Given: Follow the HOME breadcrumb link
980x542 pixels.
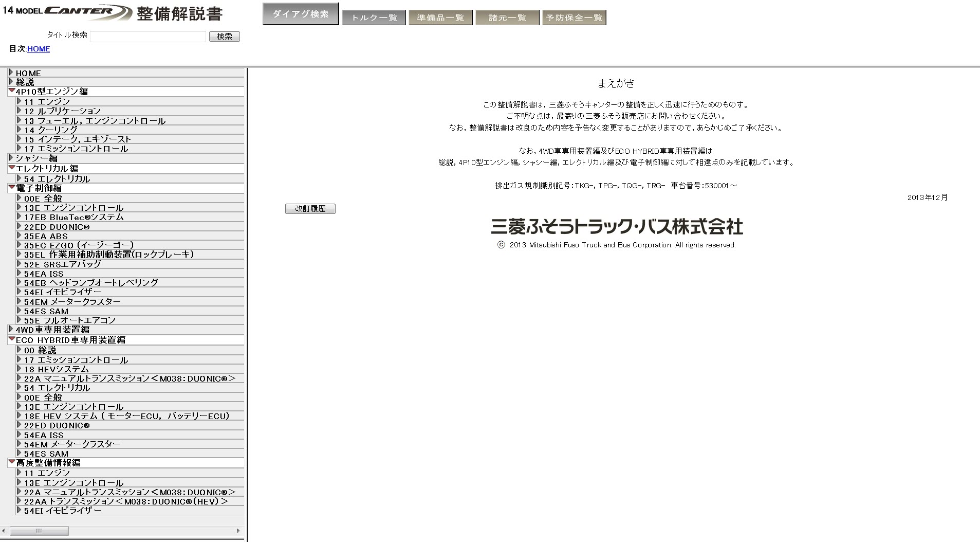Looking at the screenshot, I should 39,49.
